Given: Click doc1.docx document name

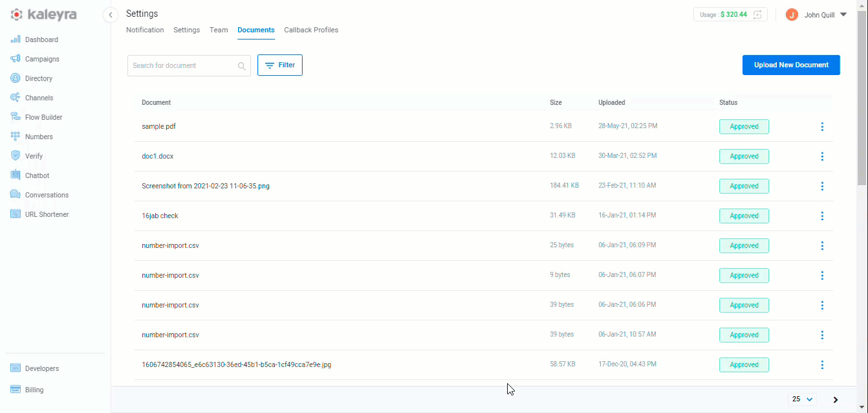Looking at the screenshot, I should pyautogui.click(x=157, y=156).
